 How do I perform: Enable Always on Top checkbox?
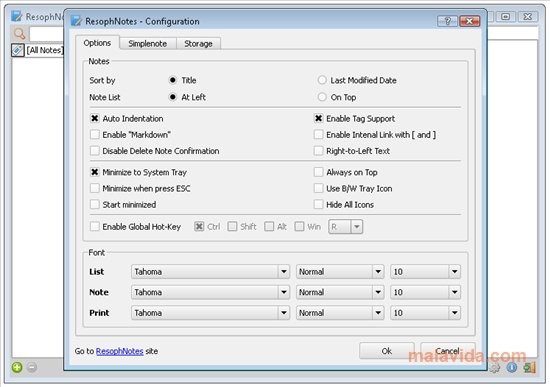click(318, 172)
